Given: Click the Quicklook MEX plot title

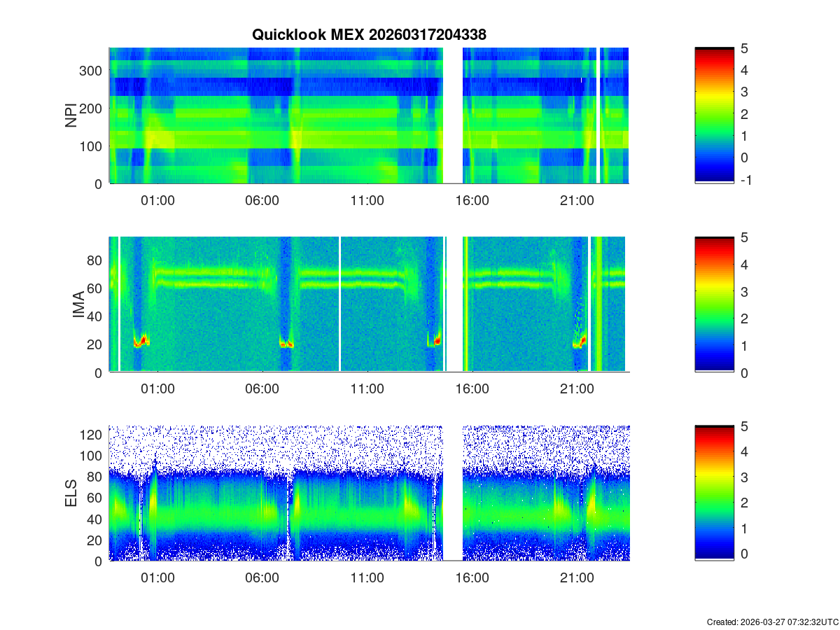Looking at the screenshot, I should pyautogui.click(x=368, y=34).
